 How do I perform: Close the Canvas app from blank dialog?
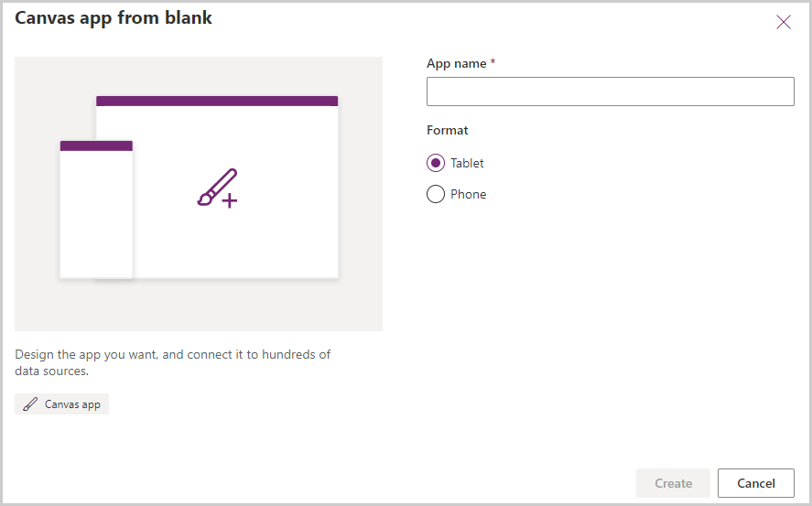click(784, 23)
